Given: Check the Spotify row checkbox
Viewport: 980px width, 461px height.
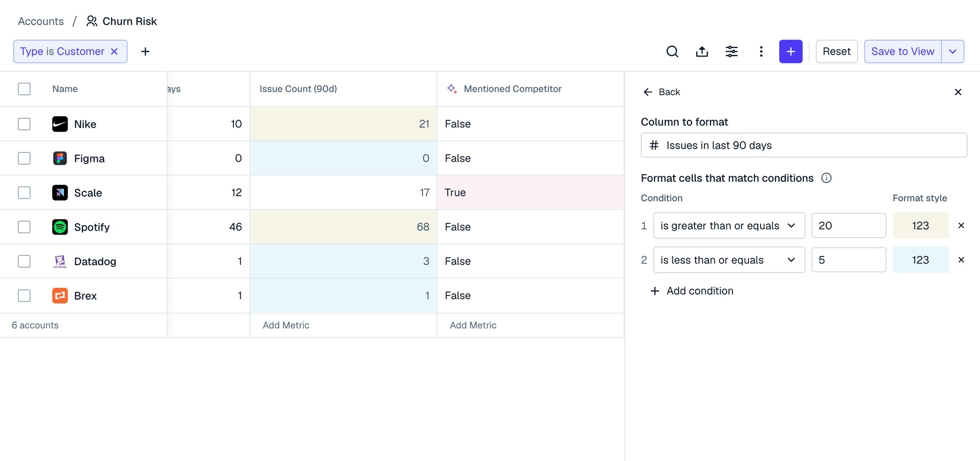Looking at the screenshot, I should [24, 227].
